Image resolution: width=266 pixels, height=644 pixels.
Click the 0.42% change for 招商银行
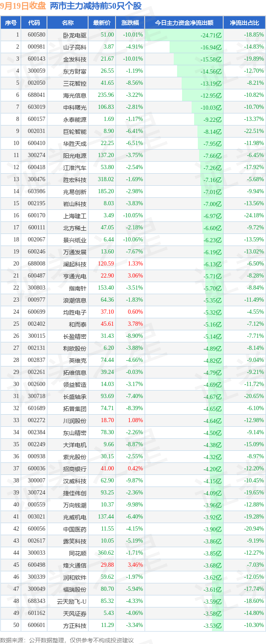tap(135, 469)
